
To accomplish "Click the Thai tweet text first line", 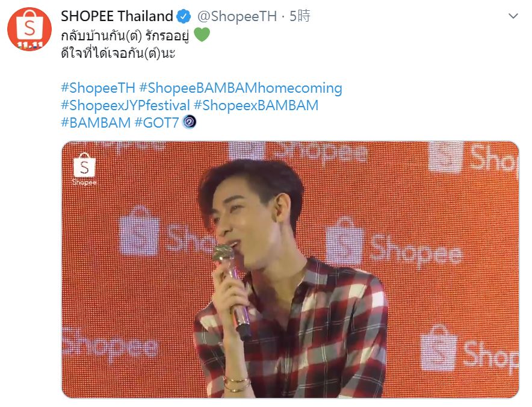I will pos(125,36).
